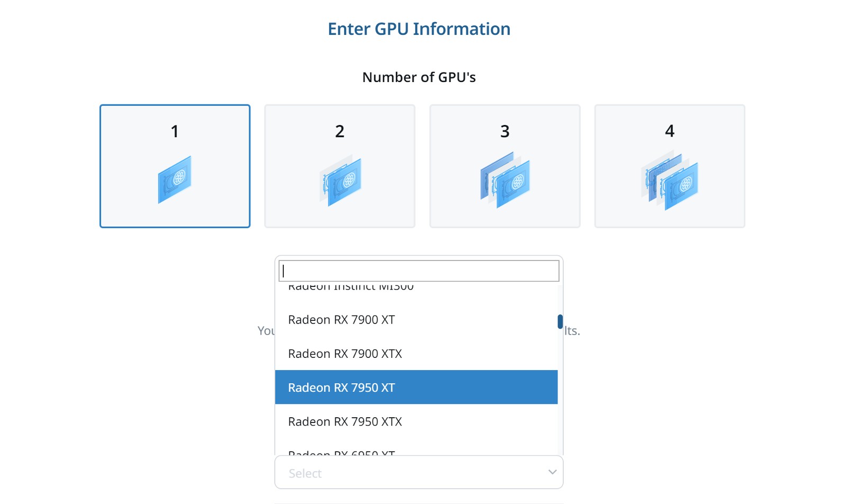
Task: Open the Select dropdown at bottom
Action: point(419,472)
